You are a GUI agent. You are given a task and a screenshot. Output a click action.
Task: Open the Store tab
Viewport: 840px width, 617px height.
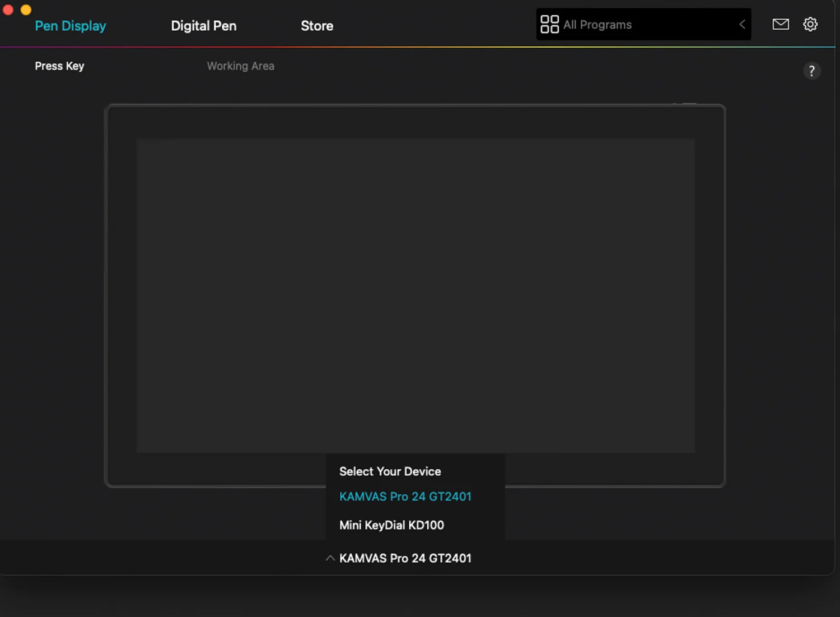(x=317, y=26)
